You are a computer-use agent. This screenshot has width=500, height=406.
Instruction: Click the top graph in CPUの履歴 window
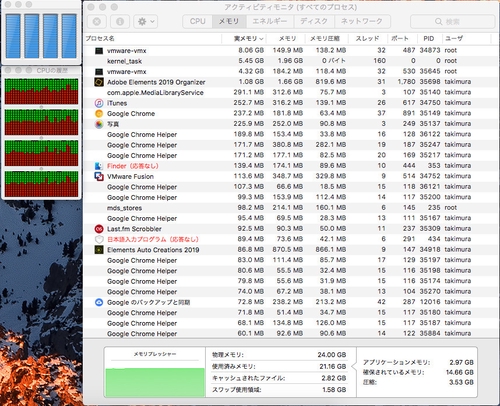[x=41, y=91]
